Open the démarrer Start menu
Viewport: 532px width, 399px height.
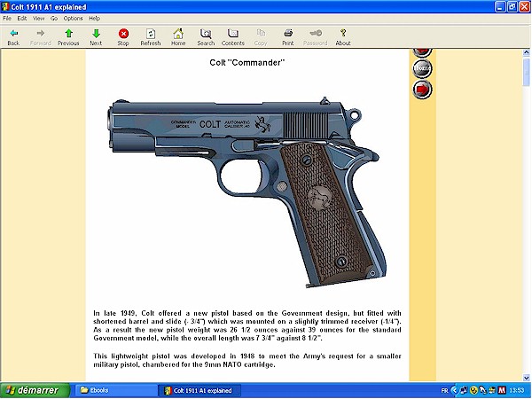tap(35, 390)
